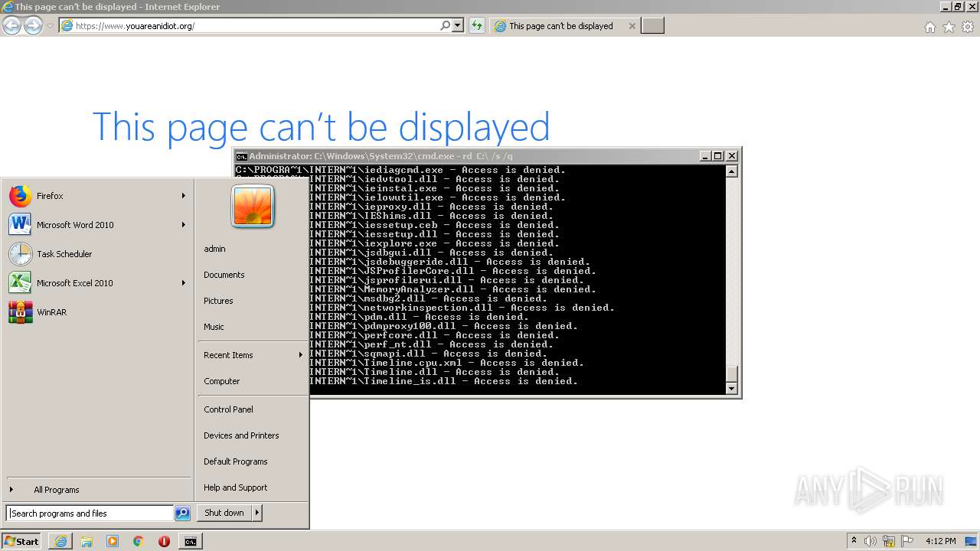Open WinRAR from the Start menu
The width and height of the screenshot is (980, 551).
pyautogui.click(x=97, y=312)
